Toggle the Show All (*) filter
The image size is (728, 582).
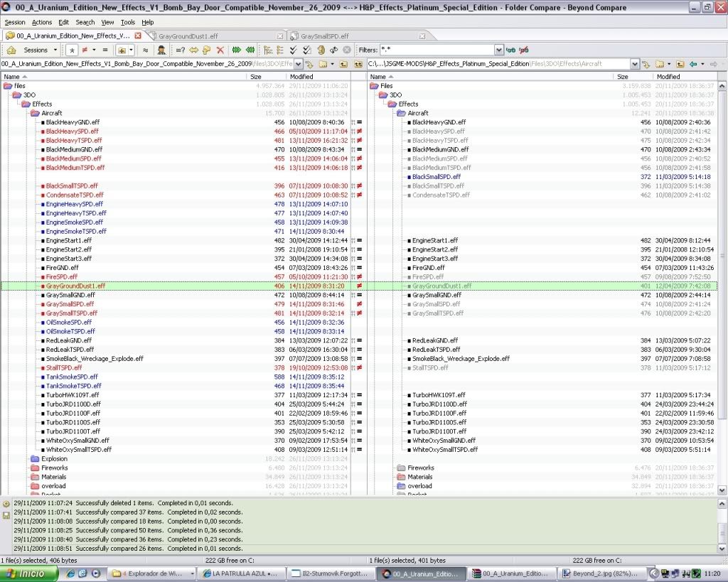72,50
